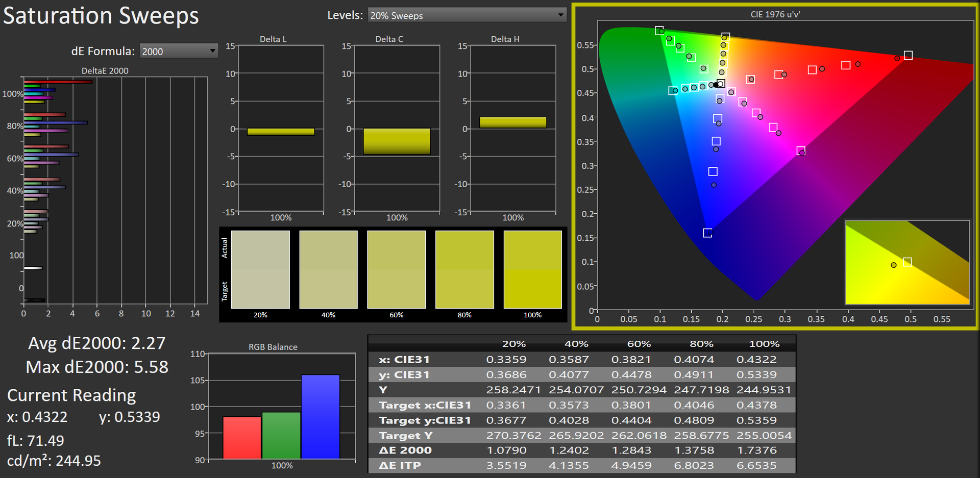Screen dimensions: 980x478
Task: Click the ΔE 2000 value 1.7376
Action: 756,450
